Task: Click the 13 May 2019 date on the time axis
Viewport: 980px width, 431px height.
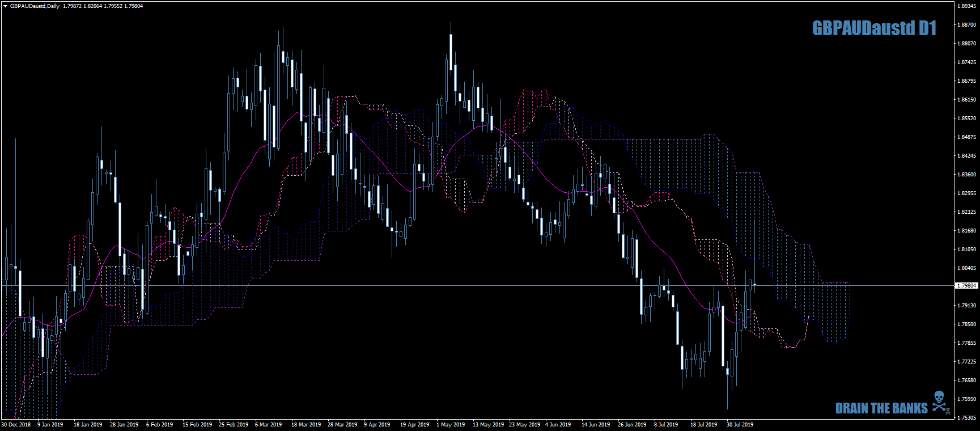Action: 489,425
